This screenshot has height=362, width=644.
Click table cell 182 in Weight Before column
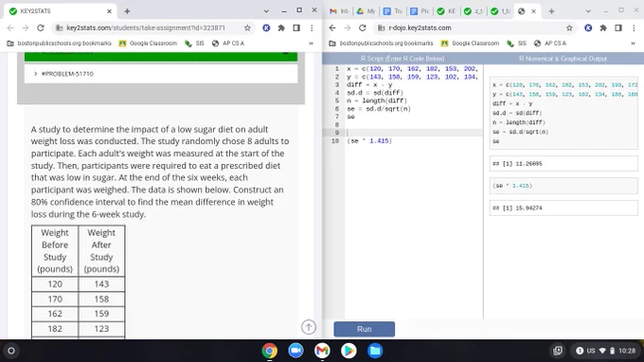click(55, 329)
